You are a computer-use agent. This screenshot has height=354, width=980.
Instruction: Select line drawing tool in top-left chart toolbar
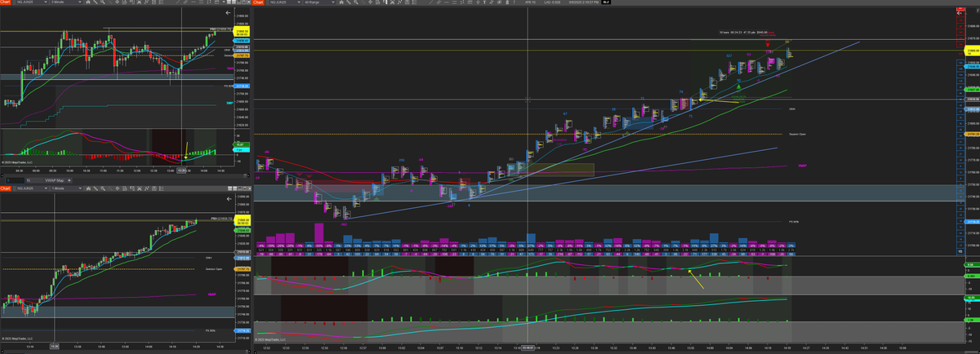point(178,3)
